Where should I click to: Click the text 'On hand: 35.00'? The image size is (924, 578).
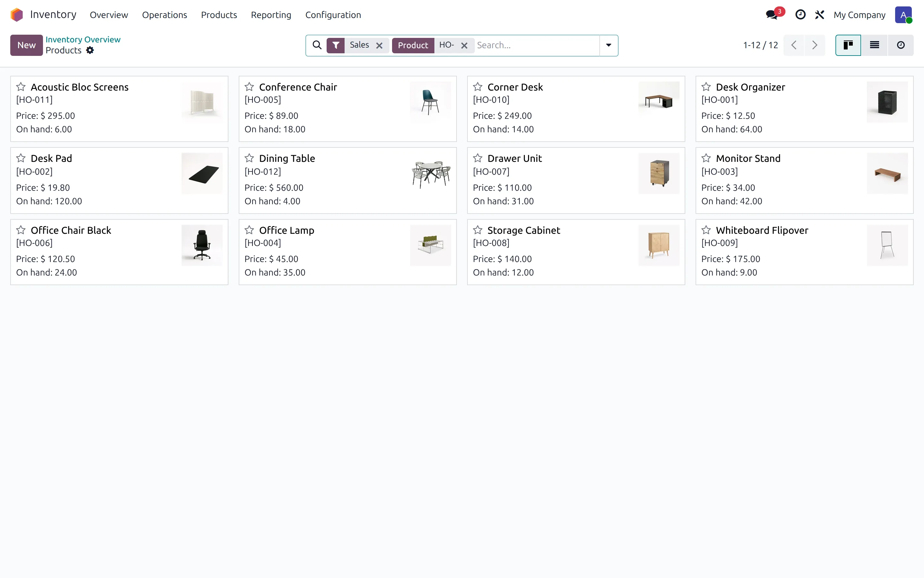point(275,273)
